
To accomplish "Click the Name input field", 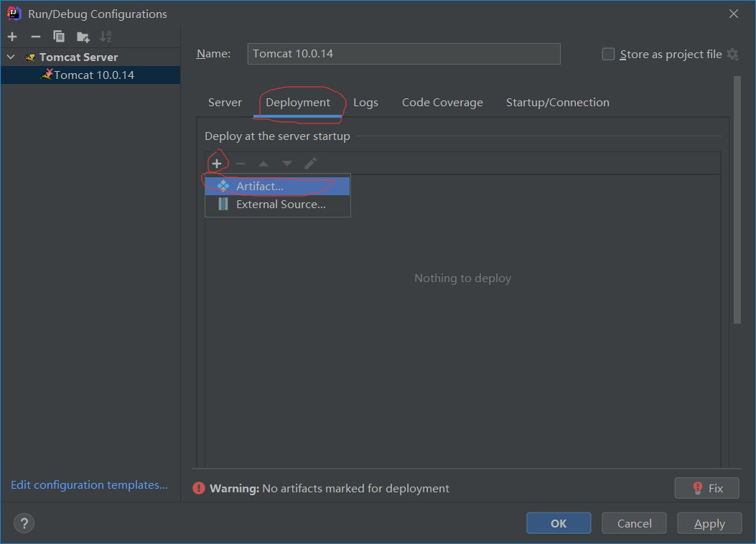I will [404, 54].
